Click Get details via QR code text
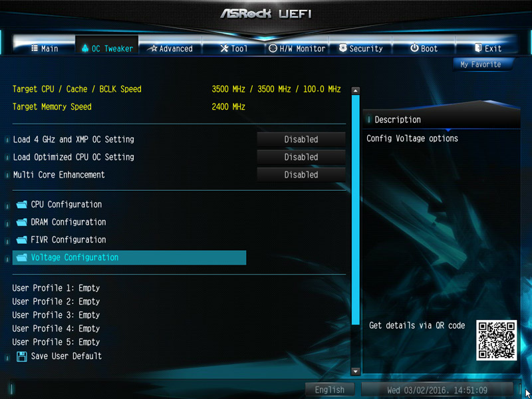The height and width of the screenshot is (399, 532). click(417, 326)
